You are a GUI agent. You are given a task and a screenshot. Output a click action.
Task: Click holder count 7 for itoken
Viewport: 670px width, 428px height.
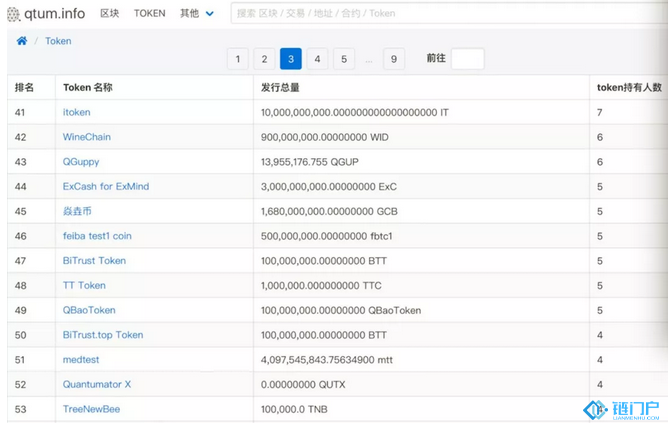(x=600, y=112)
